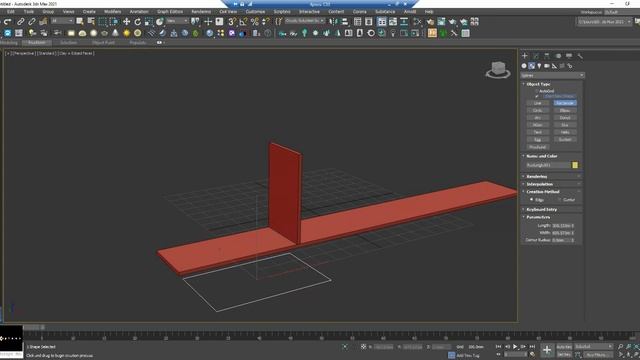The image size is (640, 360).
Task: Open the Create Selection Set dropdown
Action: click(305, 21)
